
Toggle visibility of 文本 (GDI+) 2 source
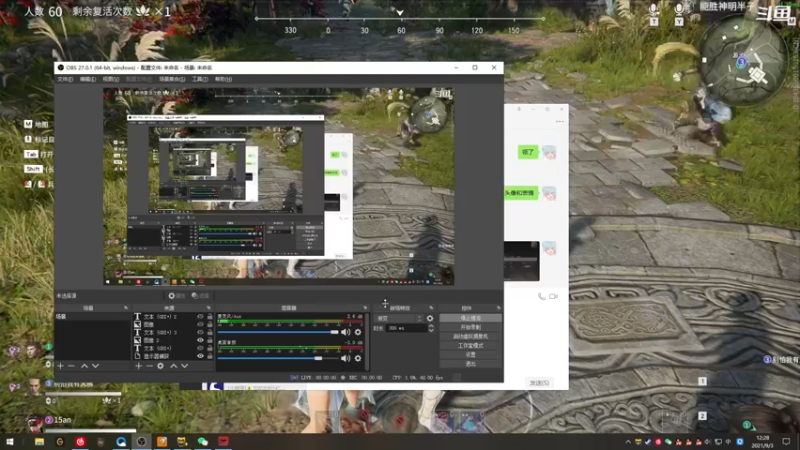click(x=200, y=317)
